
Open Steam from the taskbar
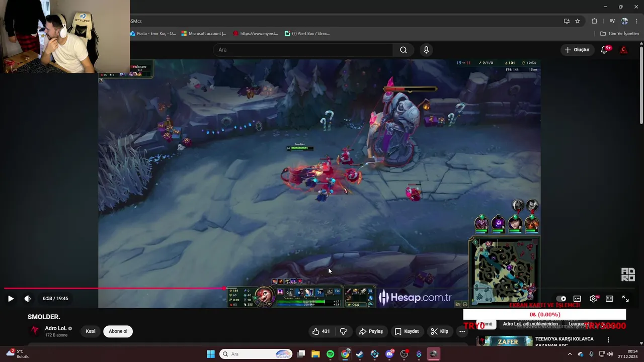pyautogui.click(x=360, y=354)
